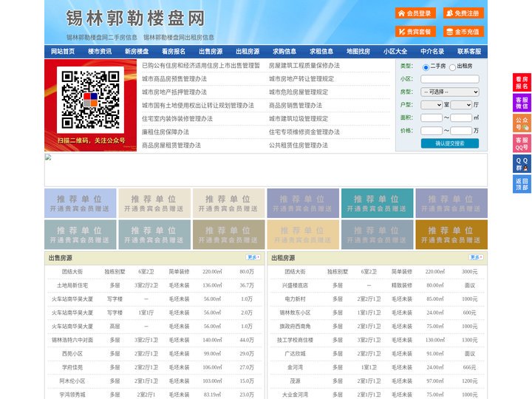This screenshot has height=399, width=532.
Task: Open link 住宅室内装饰装修管理办法
Action: [x=177, y=119]
